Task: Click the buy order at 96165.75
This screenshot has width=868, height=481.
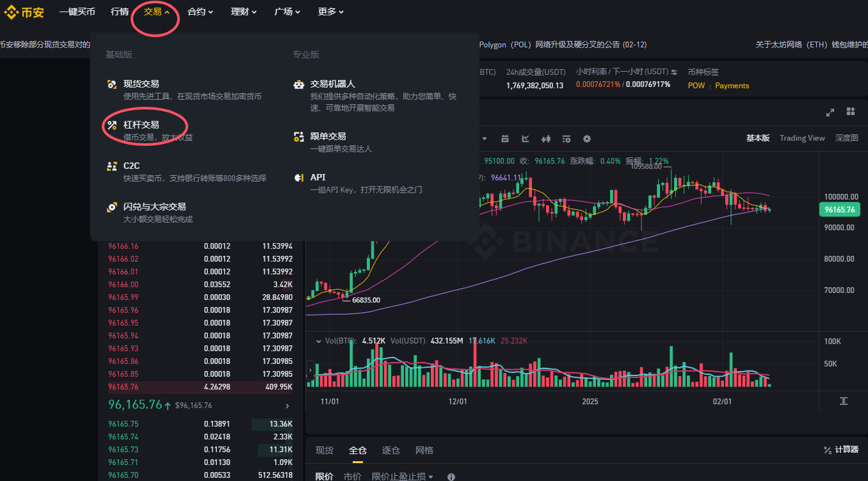Action: (x=200, y=424)
